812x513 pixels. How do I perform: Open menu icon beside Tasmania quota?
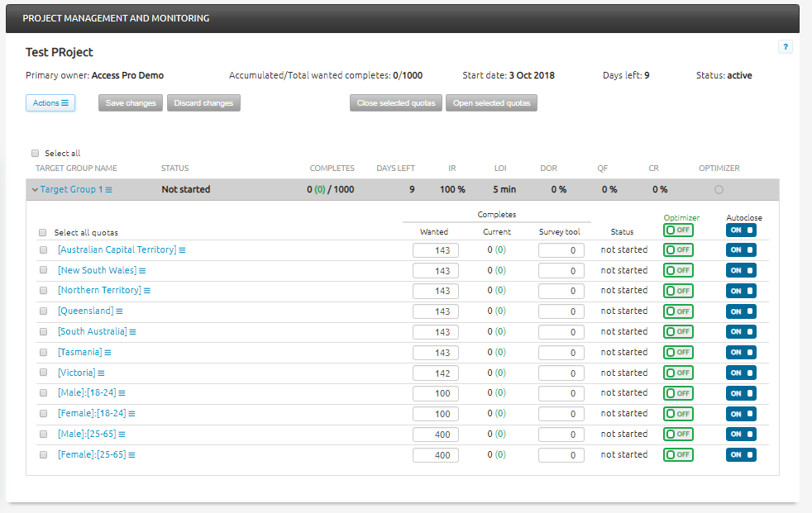(x=107, y=353)
